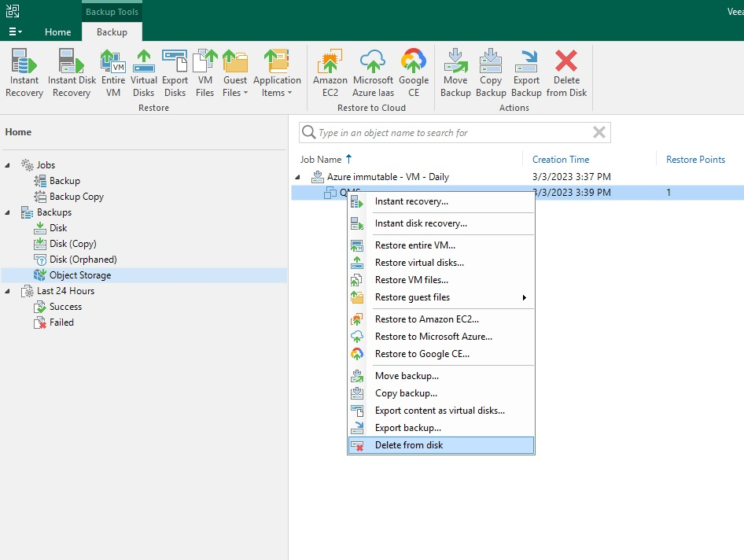This screenshot has height=560, width=744.
Task: Choose Restore VM files... menu entry
Action: coord(441,280)
